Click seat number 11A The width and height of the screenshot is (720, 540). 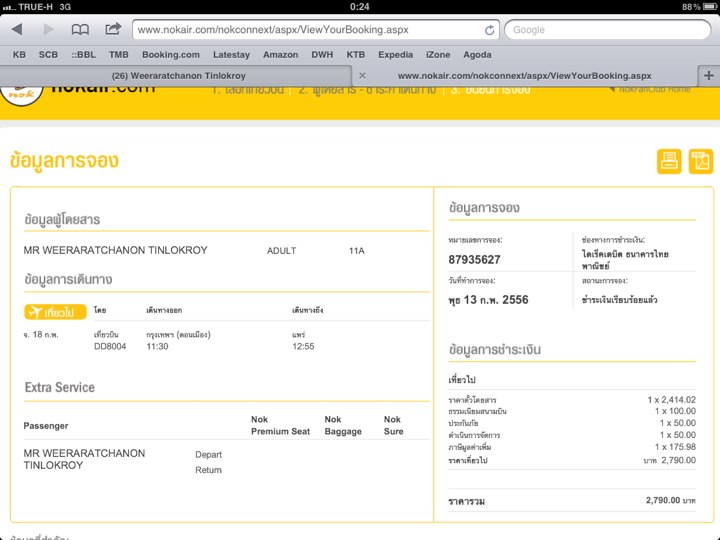coord(356,251)
